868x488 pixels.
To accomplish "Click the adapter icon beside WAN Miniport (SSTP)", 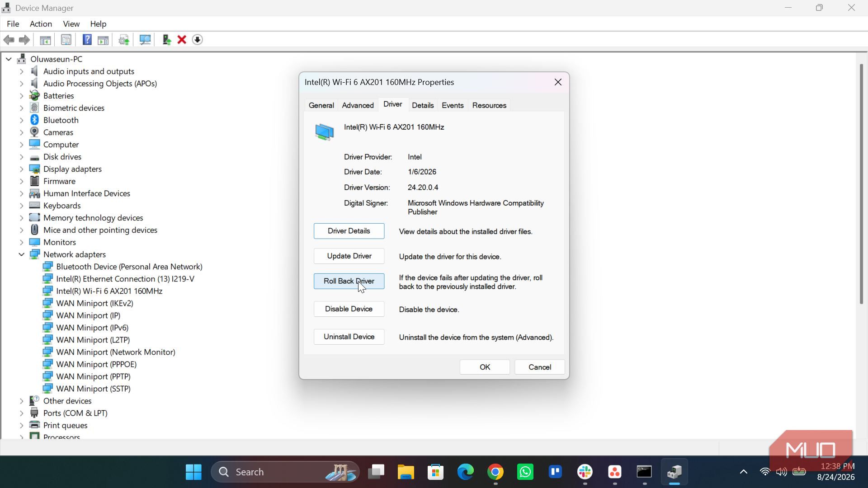I will [x=47, y=388].
